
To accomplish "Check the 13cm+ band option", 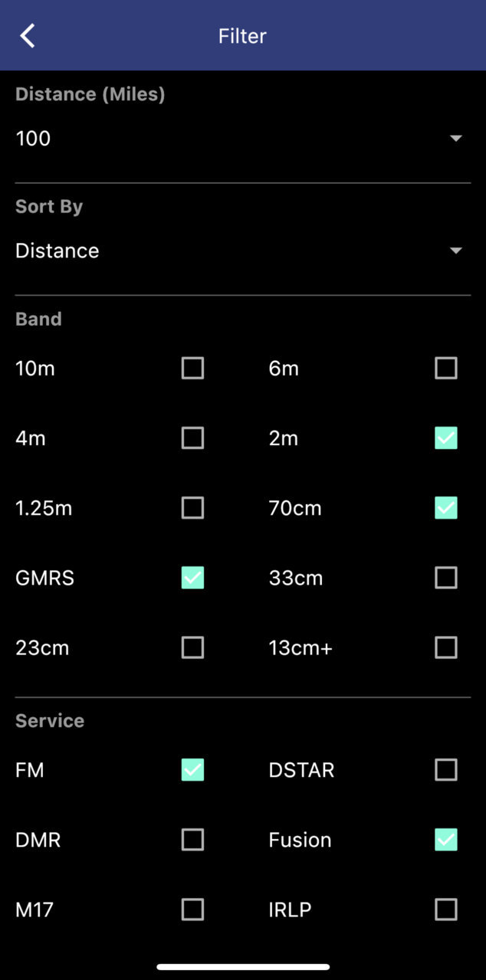I will (446, 648).
